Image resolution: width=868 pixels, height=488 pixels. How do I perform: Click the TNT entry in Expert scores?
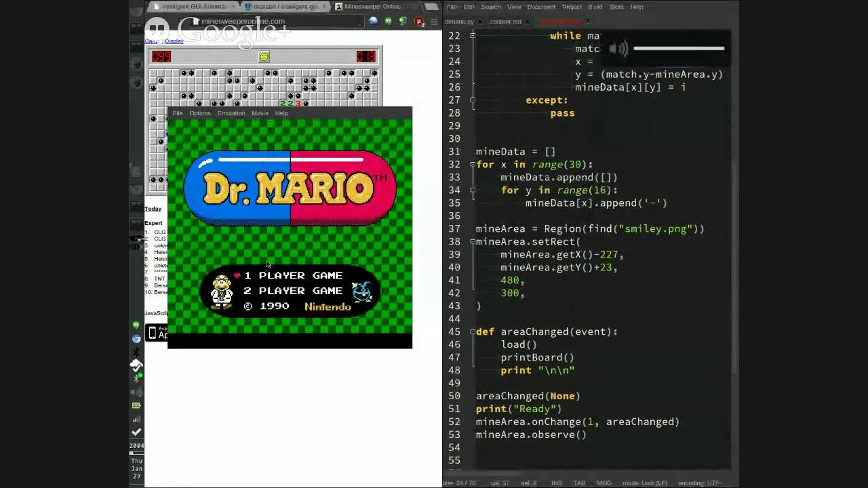click(x=159, y=279)
